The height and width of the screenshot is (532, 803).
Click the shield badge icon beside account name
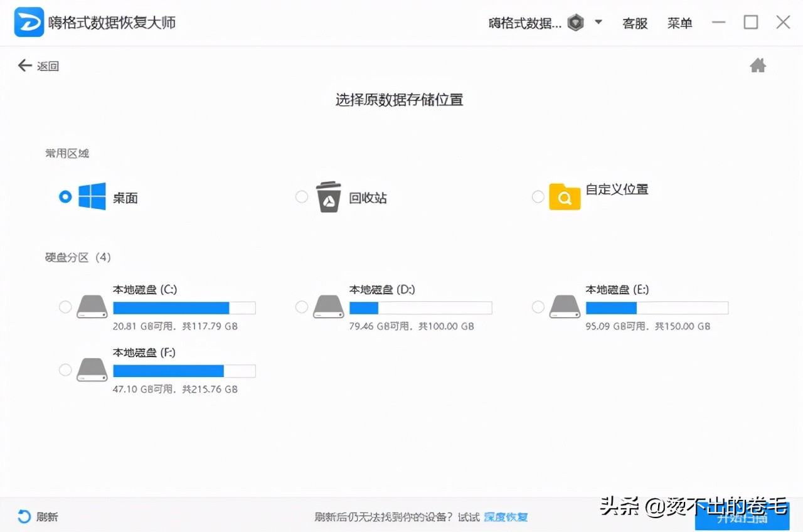pyautogui.click(x=575, y=23)
